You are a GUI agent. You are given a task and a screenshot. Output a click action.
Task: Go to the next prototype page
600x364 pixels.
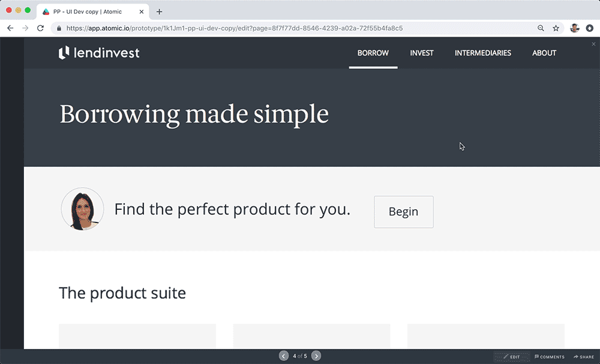click(x=316, y=356)
